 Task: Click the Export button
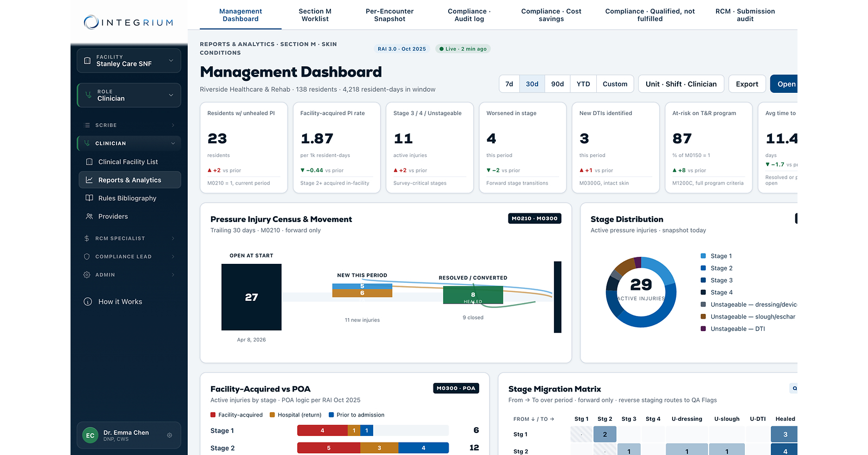pyautogui.click(x=747, y=84)
